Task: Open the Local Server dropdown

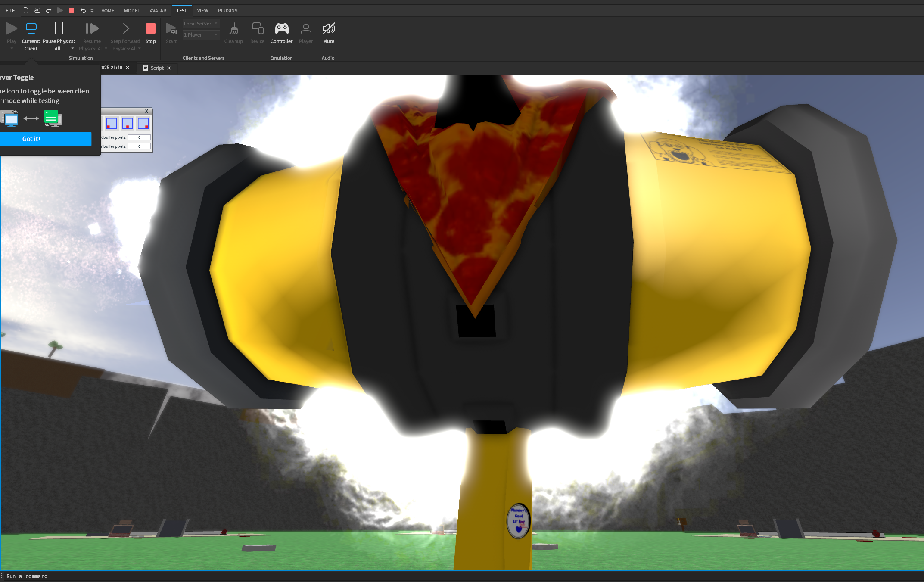Action: 201,24
